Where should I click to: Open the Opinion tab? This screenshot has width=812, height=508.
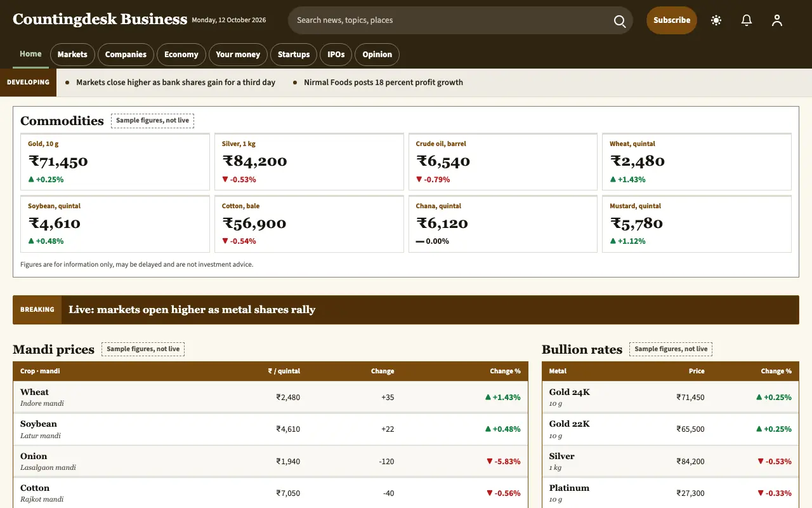tap(377, 55)
